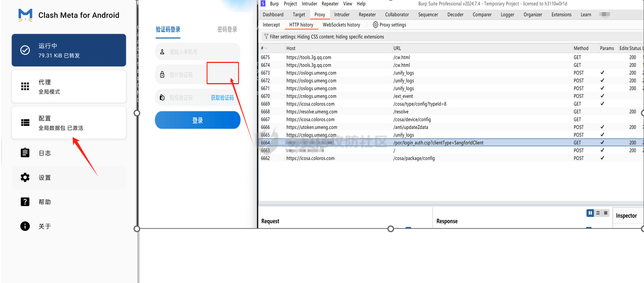Switch to the Sequencer tab
Viewport: 644px width, 283px height.
pyautogui.click(x=428, y=14)
